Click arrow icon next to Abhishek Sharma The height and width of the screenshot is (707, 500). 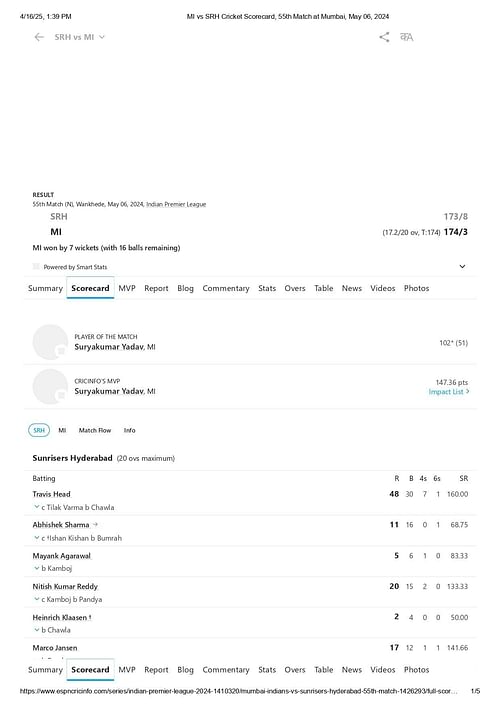[95, 524]
